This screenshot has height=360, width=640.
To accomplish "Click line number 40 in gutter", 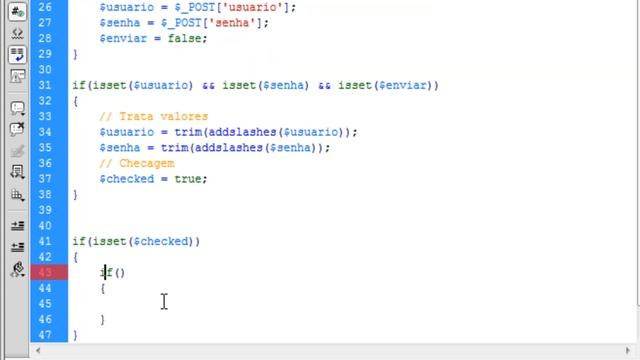I will click(x=45, y=225).
